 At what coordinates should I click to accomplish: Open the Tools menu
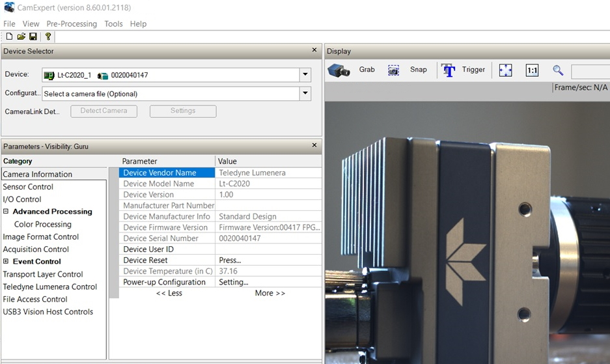113,23
